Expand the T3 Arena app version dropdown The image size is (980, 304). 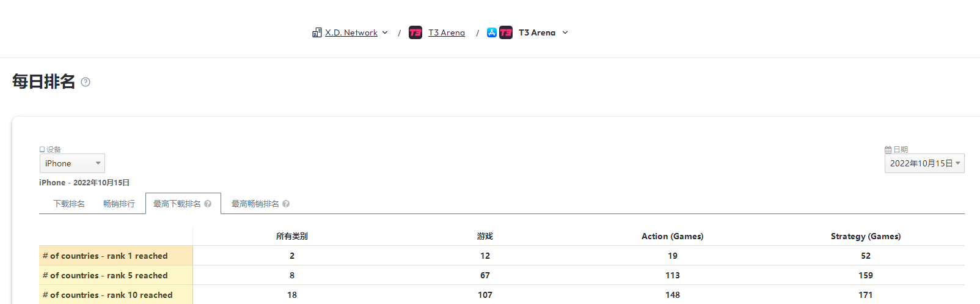coord(565,32)
